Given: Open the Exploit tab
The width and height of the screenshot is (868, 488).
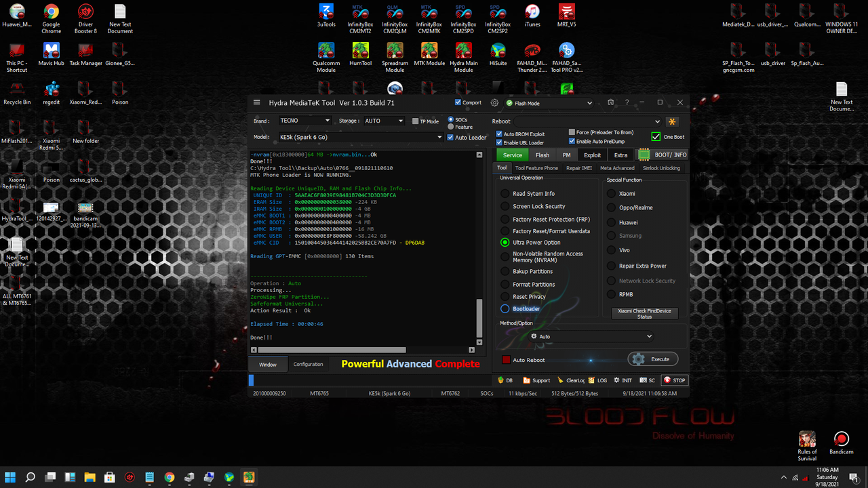Looking at the screenshot, I should (x=593, y=155).
